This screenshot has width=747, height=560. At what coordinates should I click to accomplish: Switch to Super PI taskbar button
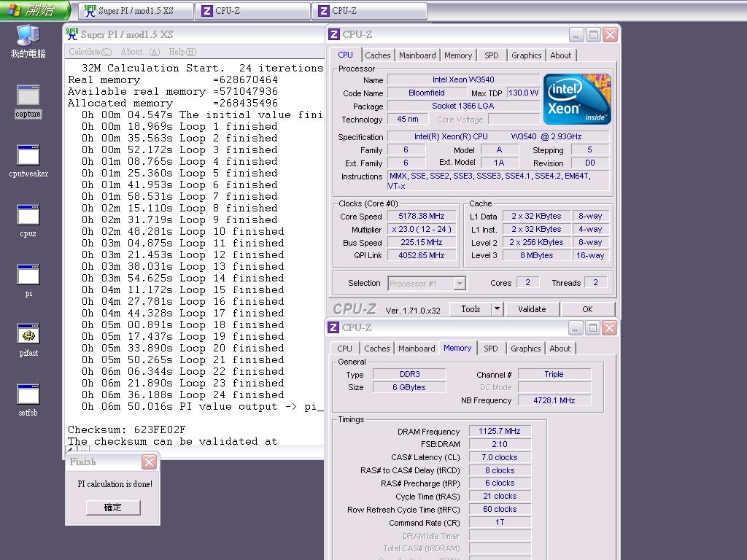136,10
